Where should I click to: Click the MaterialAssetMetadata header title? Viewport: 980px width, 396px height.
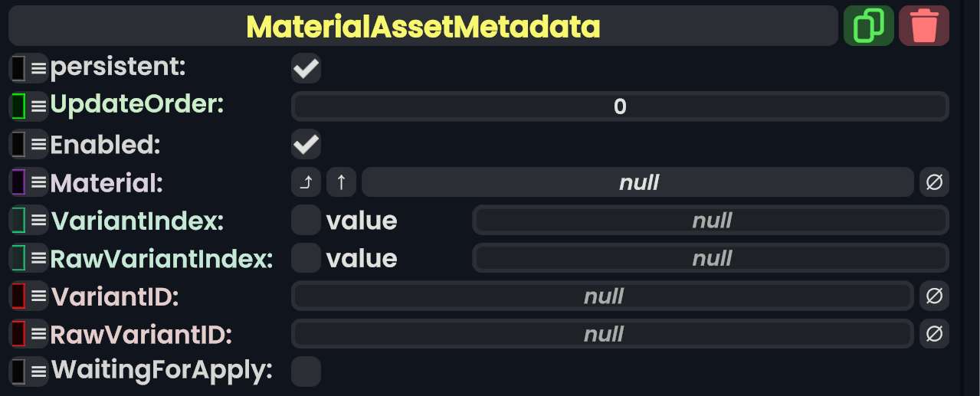423,27
